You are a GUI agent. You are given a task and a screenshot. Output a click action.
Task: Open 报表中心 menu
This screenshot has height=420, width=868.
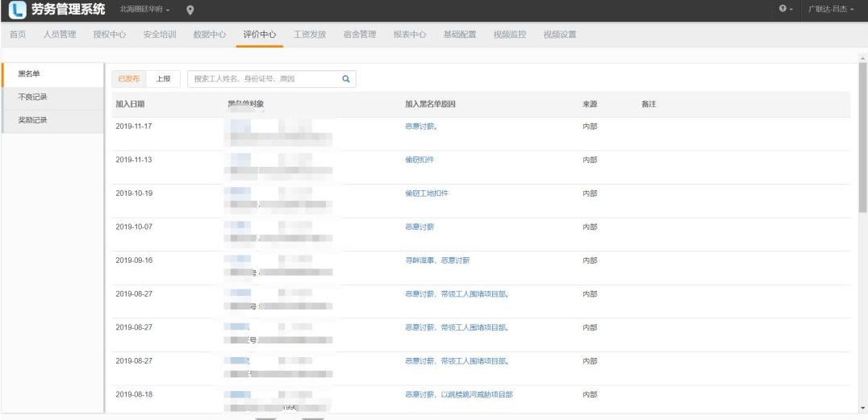click(410, 35)
